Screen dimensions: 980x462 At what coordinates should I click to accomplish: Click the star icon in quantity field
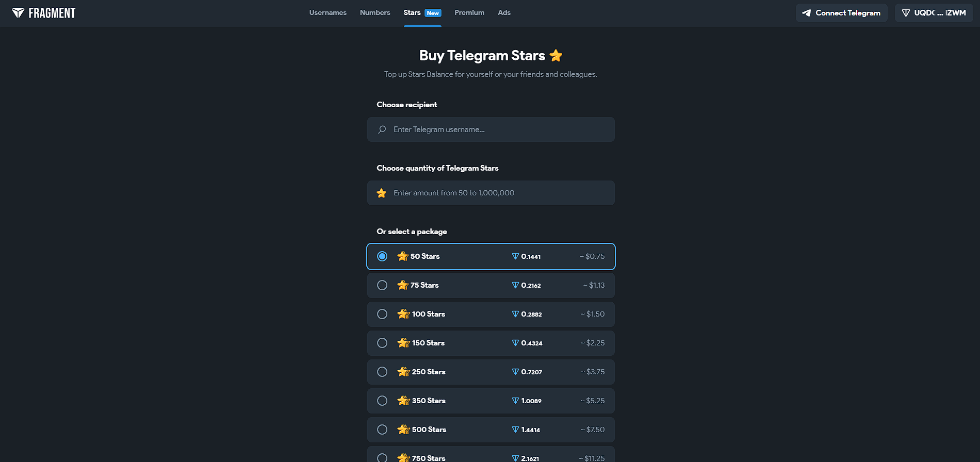(382, 193)
